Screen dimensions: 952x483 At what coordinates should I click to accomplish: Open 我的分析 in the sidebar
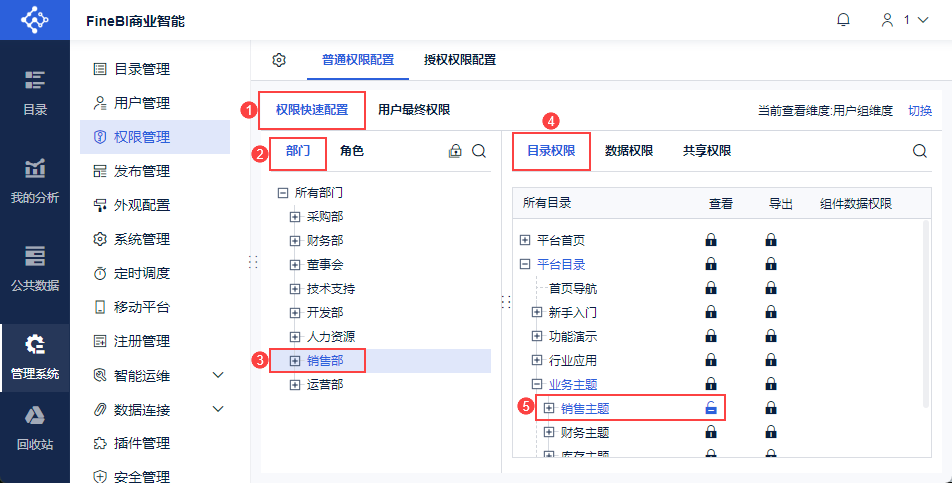(x=35, y=180)
